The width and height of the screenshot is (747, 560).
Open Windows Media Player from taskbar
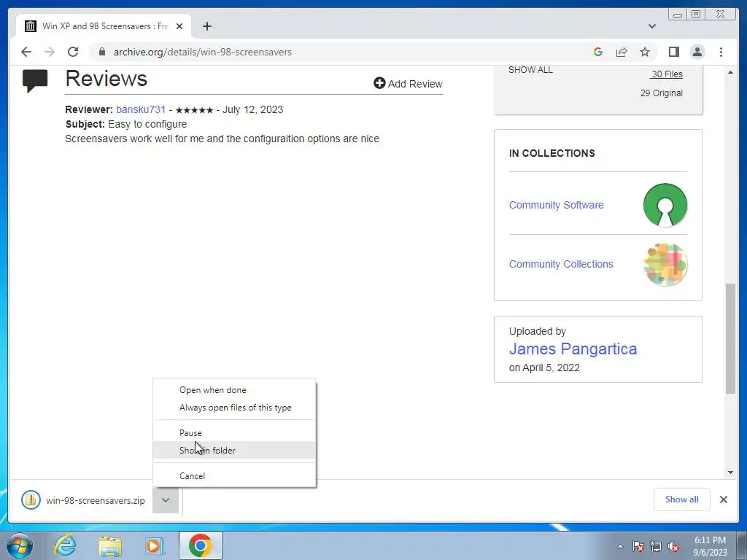pos(154,545)
